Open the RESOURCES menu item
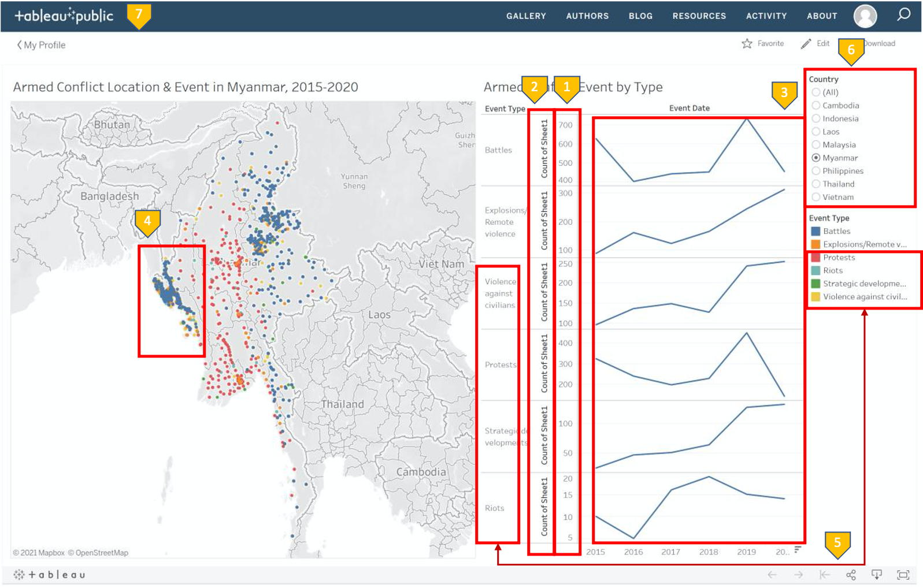This screenshot has width=923, height=588. 699,16
